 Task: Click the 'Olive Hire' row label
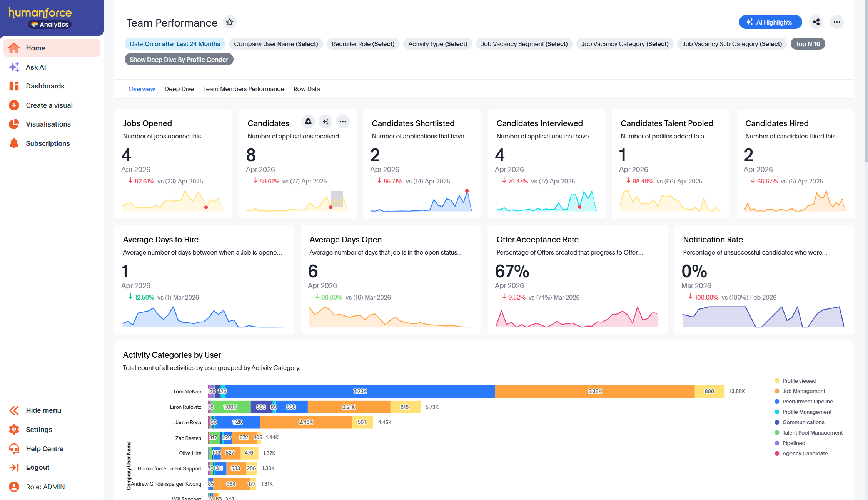[190, 453]
